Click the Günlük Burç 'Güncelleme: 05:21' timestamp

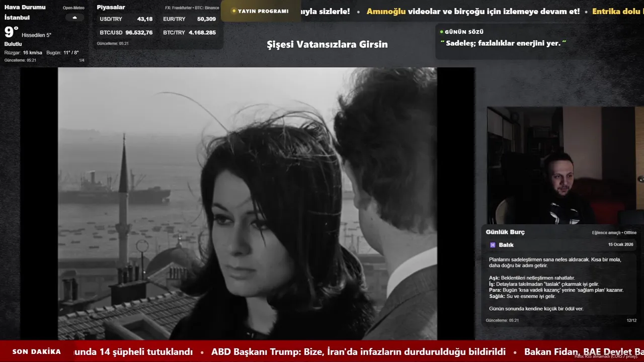pos(502,320)
